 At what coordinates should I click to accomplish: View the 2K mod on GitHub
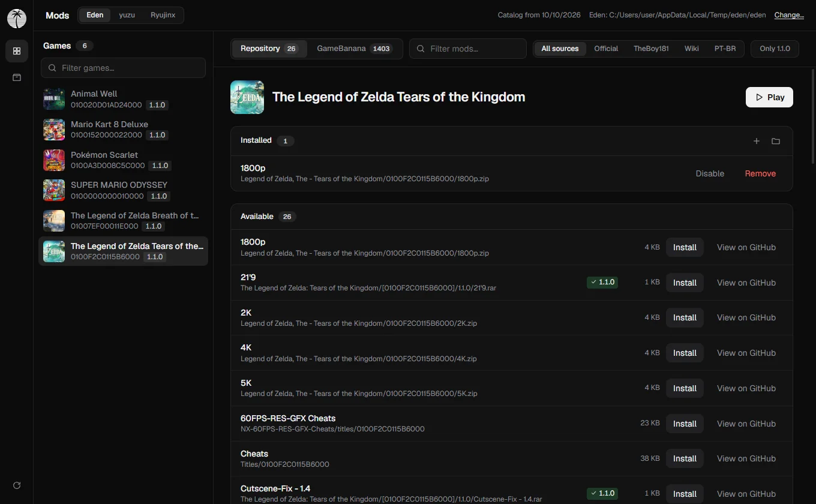746,317
